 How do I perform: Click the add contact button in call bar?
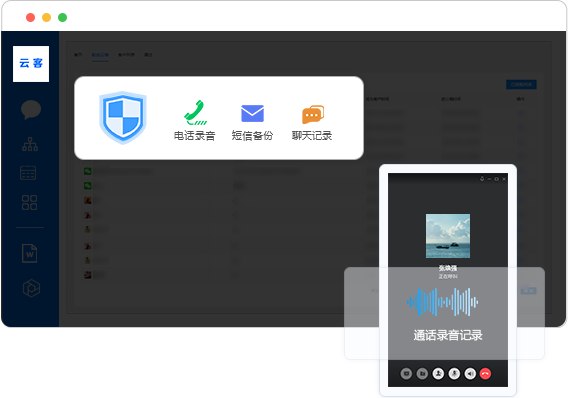(438, 373)
